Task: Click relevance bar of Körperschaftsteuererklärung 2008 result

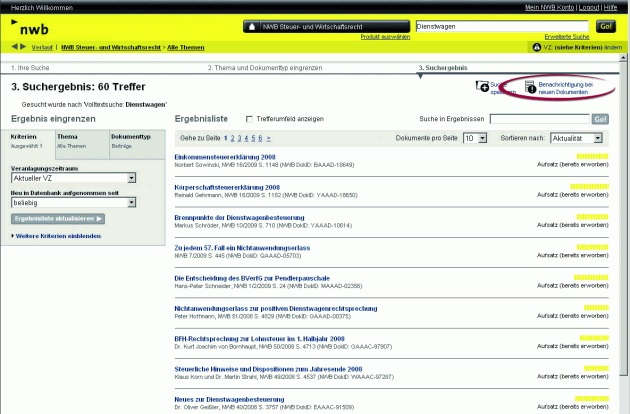Action: click(593, 184)
